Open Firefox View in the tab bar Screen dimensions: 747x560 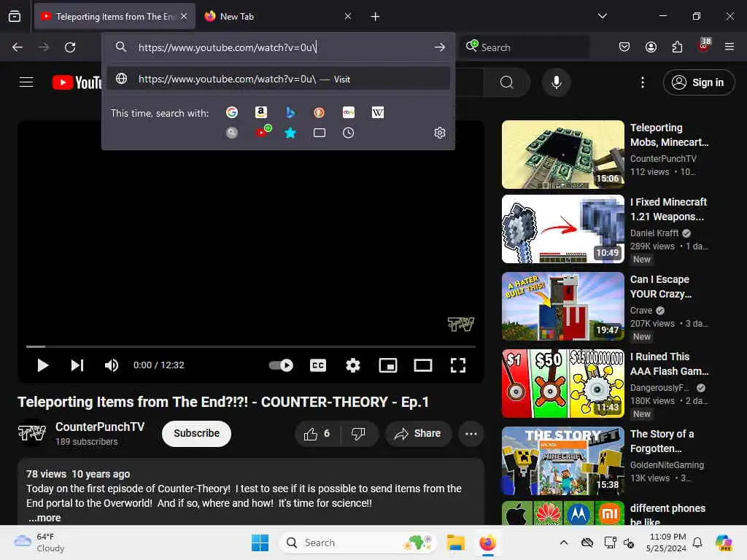[15, 17]
